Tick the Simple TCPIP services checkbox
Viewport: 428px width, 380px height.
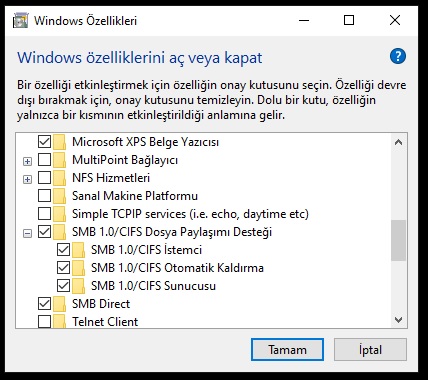44,214
